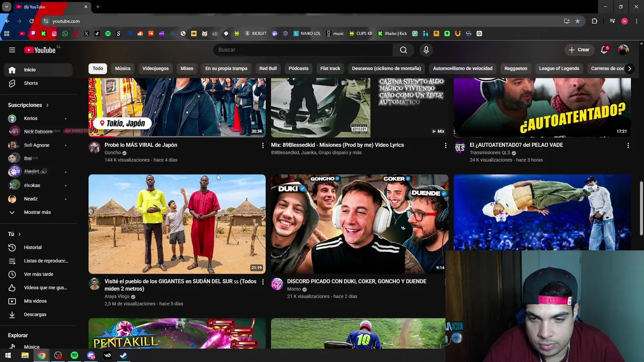644x362 pixels.
Task: Open the notifications bell
Action: (605, 50)
